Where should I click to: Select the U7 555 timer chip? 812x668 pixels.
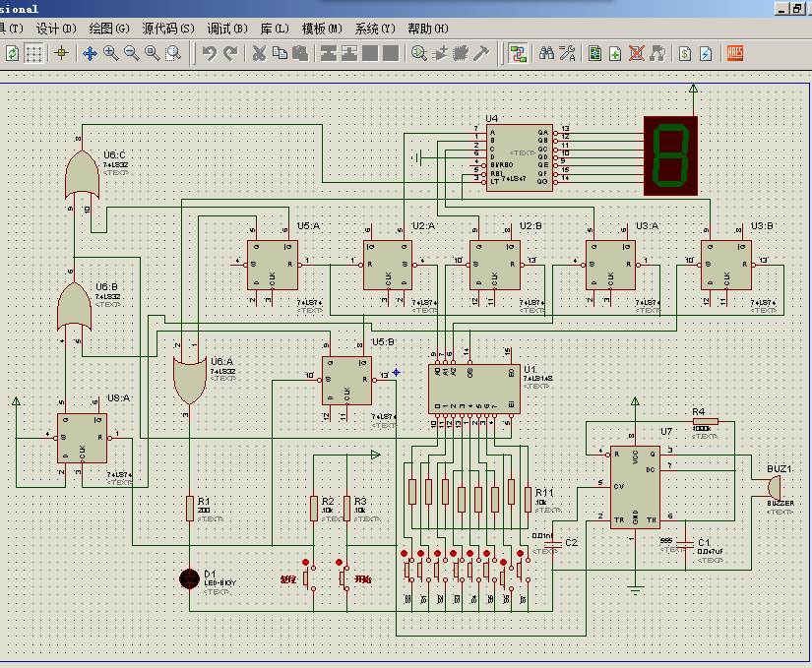tap(635, 487)
